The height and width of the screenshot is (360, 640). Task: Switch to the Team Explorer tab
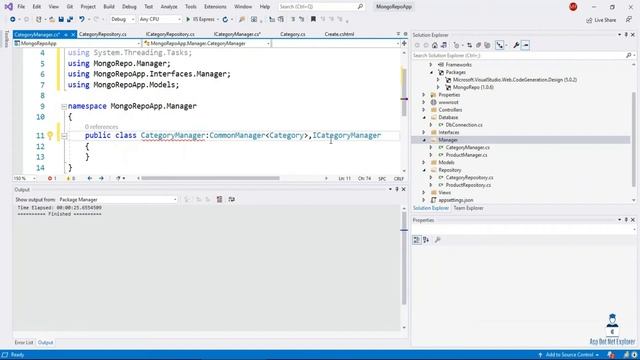[468, 208]
